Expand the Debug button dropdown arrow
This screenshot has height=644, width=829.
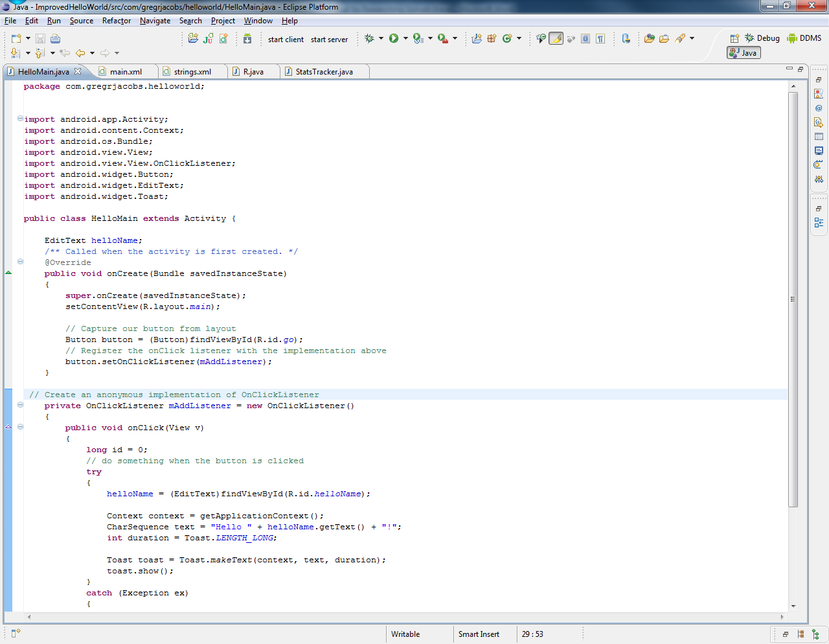pos(381,39)
